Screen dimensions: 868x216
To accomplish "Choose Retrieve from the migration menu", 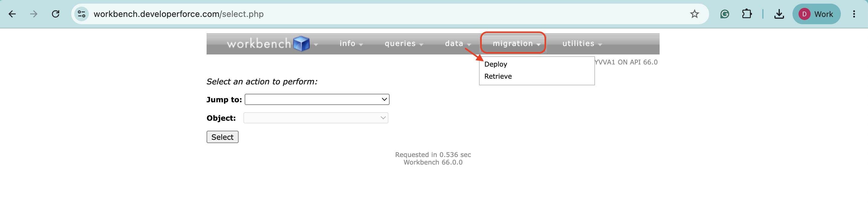I will click(498, 76).
